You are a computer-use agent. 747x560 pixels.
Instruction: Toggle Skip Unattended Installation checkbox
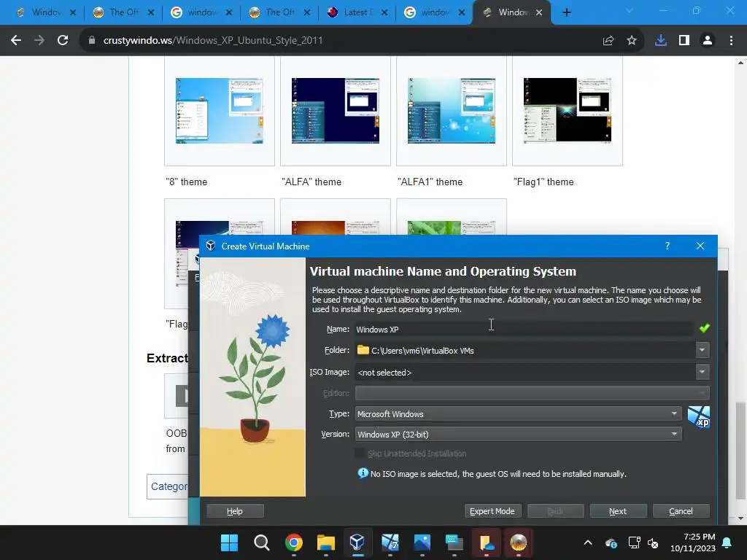[360, 454]
